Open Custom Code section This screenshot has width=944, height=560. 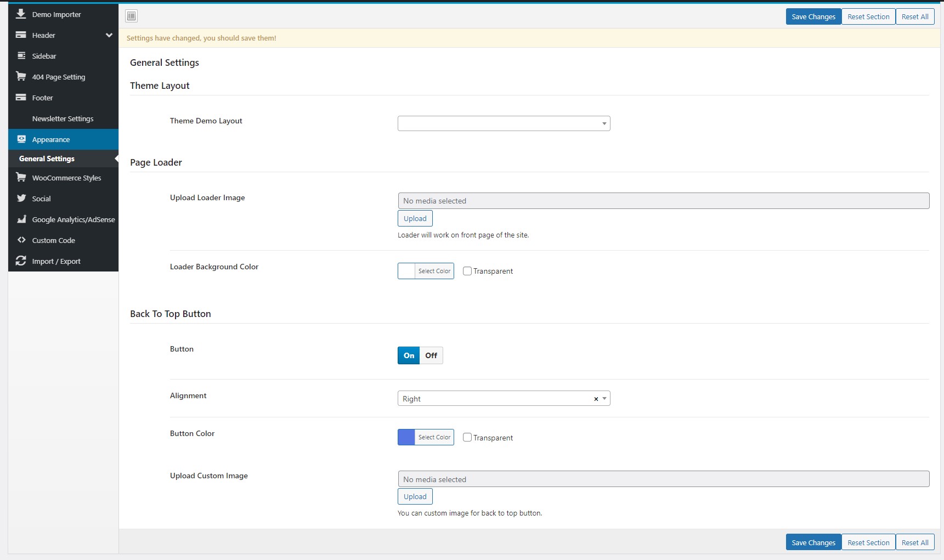[x=64, y=240]
